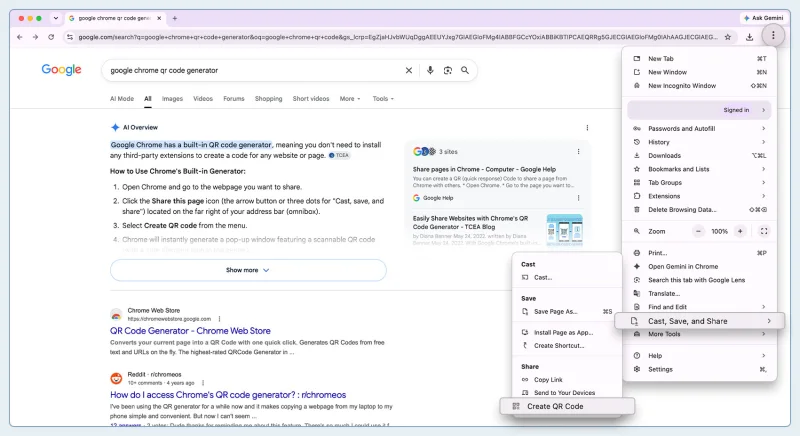
Task: Clear the search box with the X icon
Action: click(409, 70)
